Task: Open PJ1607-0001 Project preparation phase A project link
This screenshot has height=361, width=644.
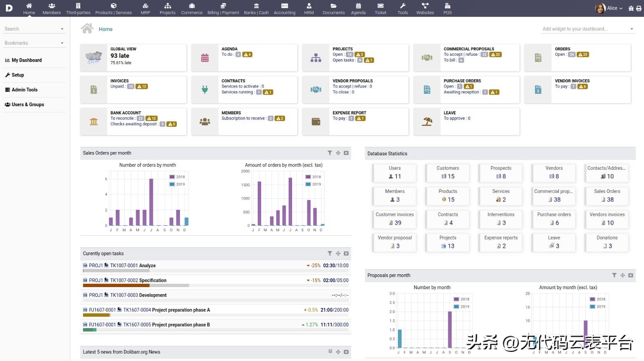Action: click(x=102, y=310)
